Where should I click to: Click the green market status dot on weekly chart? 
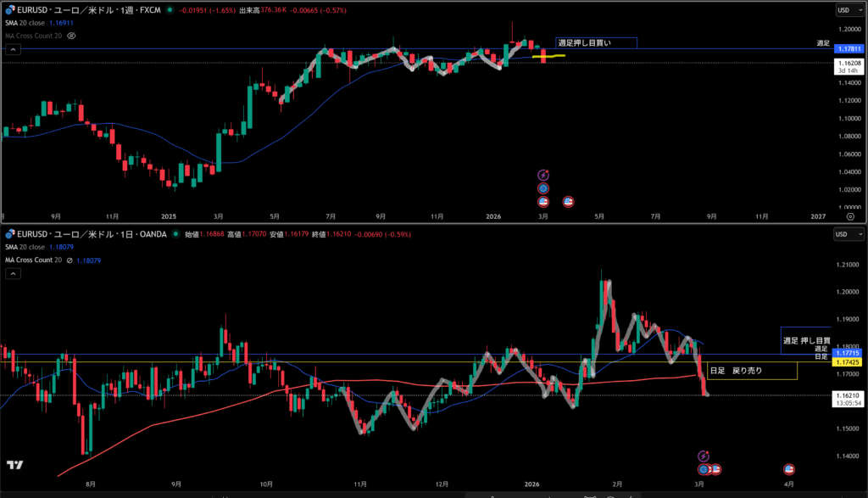pyautogui.click(x=171, y=10)
